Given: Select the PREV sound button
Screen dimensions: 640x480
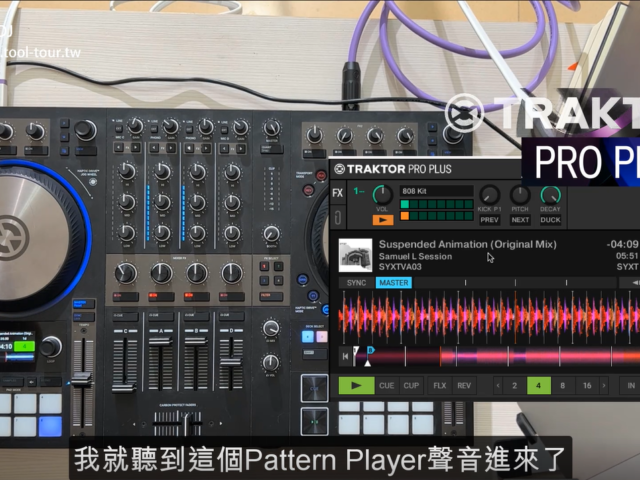Looking at the screenshot, I should [489, 220].
